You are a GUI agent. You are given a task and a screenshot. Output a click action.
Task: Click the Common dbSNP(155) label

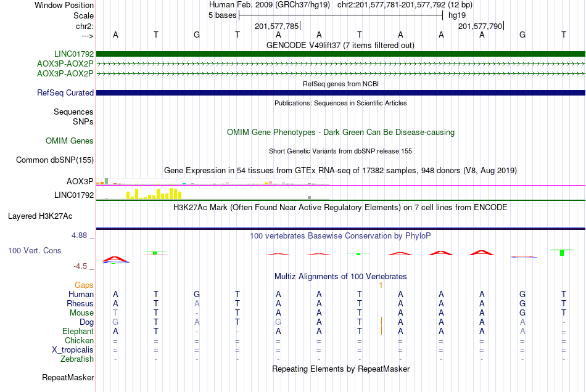[x=54, y=160]
